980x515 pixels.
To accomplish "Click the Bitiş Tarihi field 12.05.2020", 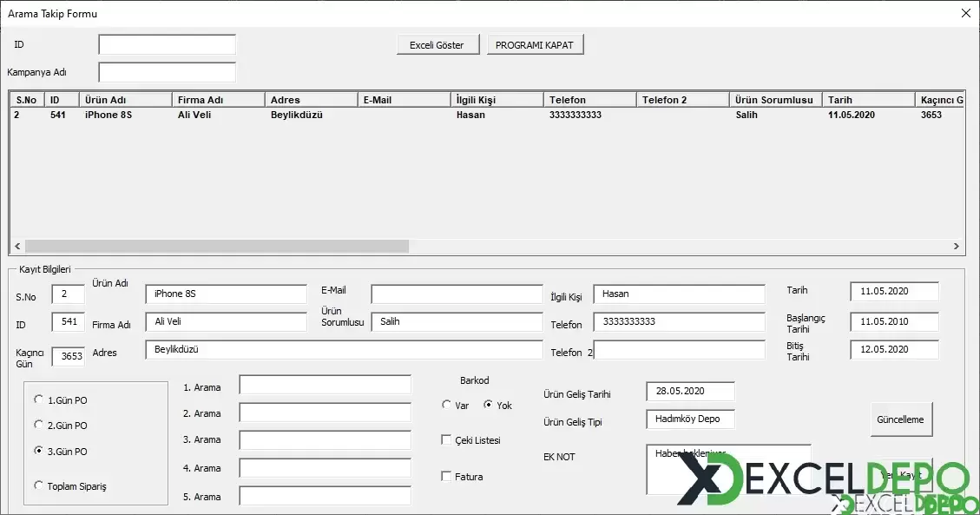I will tap(894, 349).
